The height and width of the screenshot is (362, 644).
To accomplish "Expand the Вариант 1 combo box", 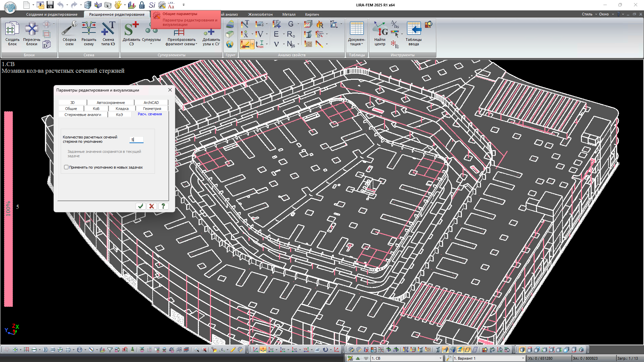I will 523,358.
